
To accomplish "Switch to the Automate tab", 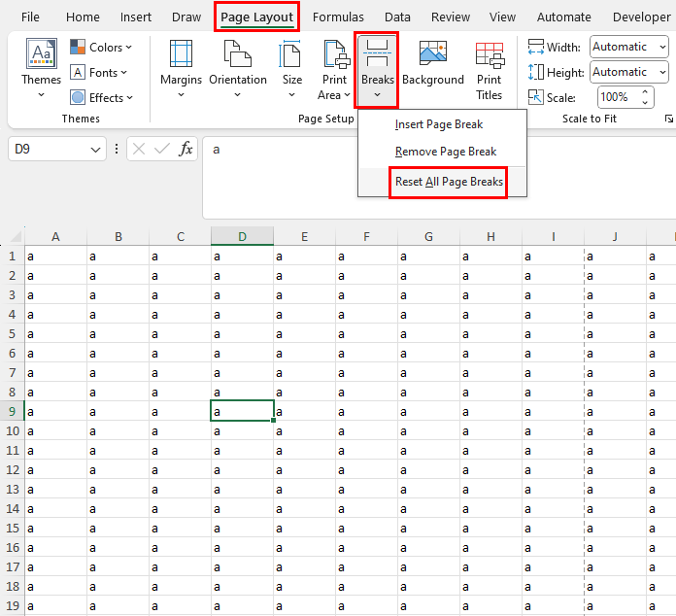I will pyautogui.click(x=564, y=17).
